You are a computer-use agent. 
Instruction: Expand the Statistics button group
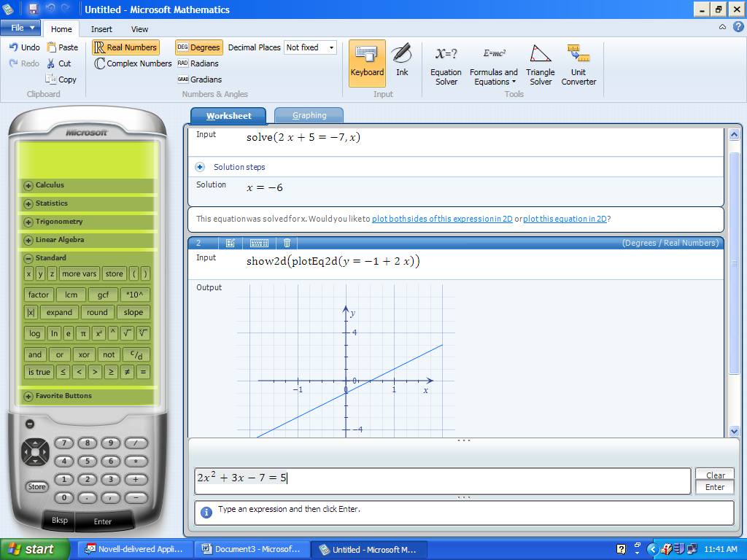click(x=28, y=203)
